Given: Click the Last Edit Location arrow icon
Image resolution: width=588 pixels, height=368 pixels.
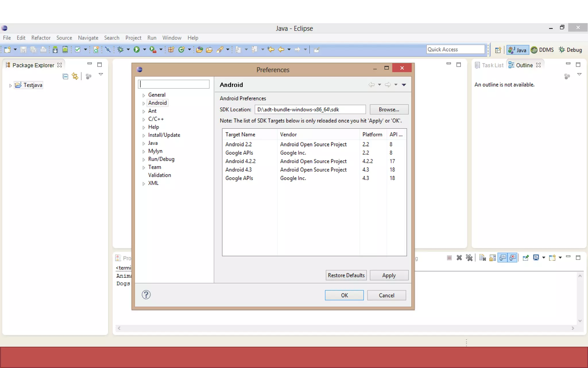Looking at the screenshot, I should click(x=271, y=50).
